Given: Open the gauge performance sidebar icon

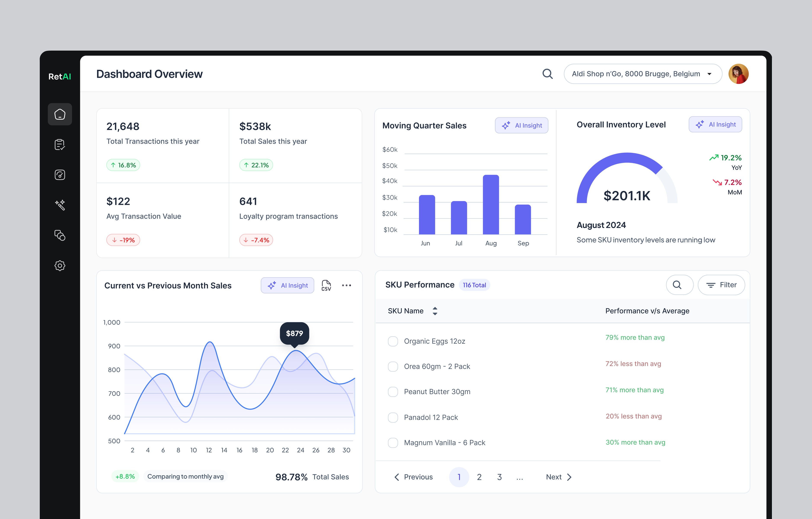Looking at the screenshot, I should [x=60, y=175].
